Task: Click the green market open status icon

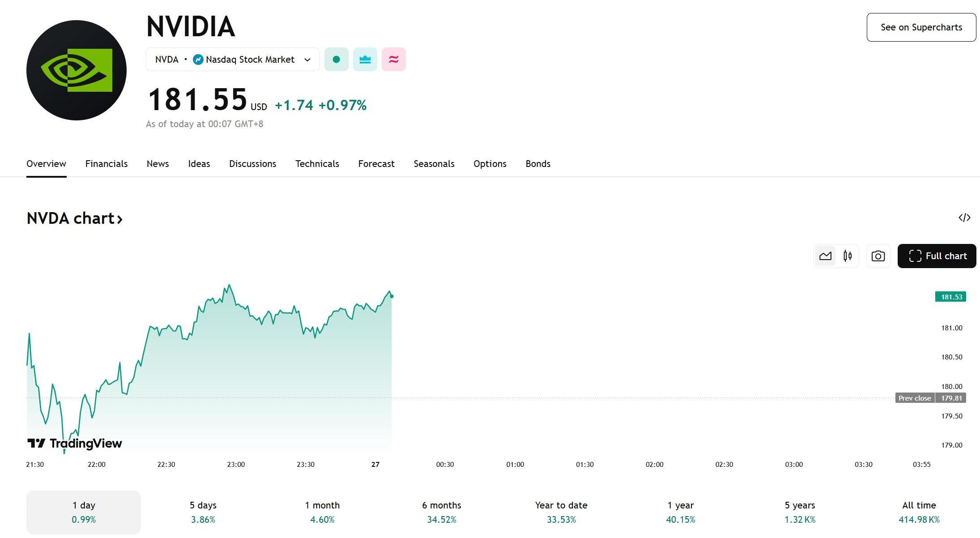Action: [337, 59]
